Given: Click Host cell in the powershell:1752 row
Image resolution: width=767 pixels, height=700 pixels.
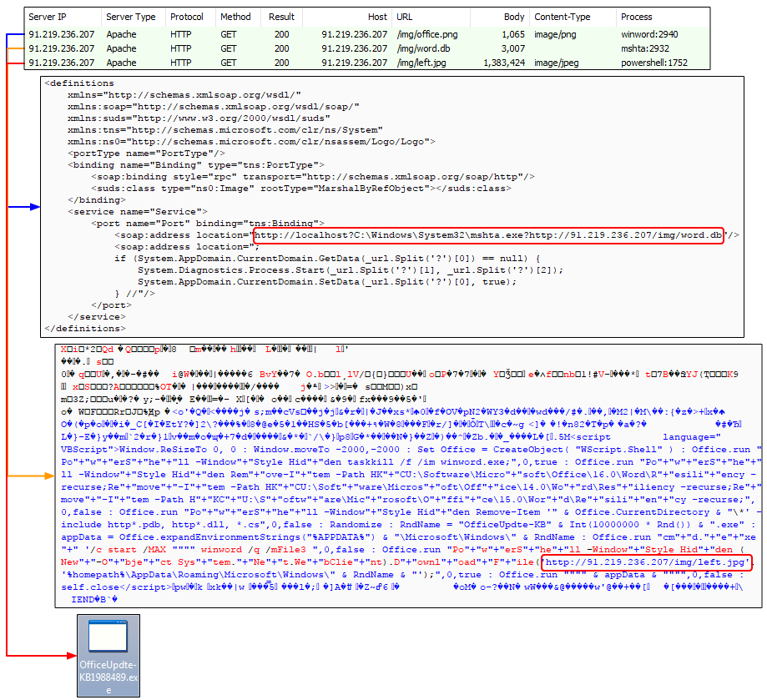Looking at the screenshot, I should (x=354, y=63).
